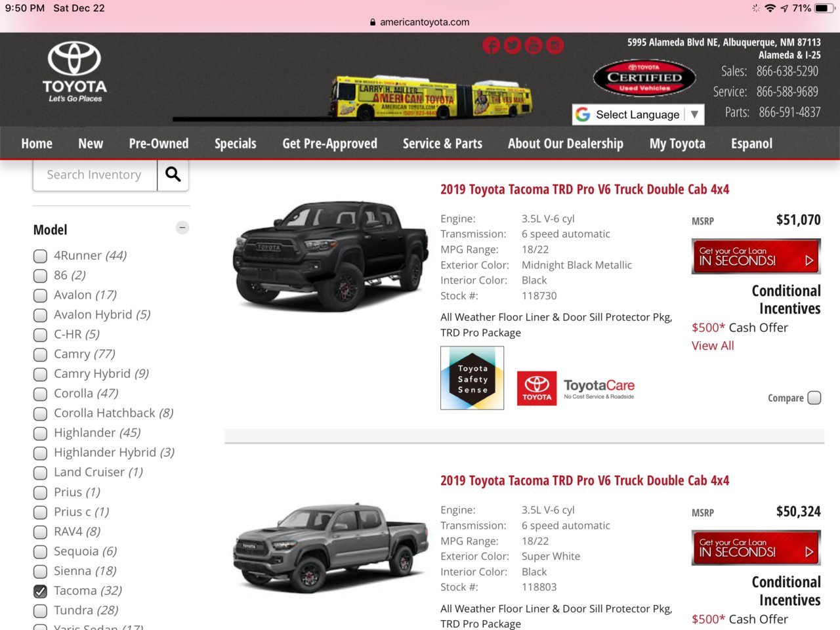Viewport: 840px width, 630px height.
Task: Call the Sales number 866-638-5290
Action: [x=787, y=71]
